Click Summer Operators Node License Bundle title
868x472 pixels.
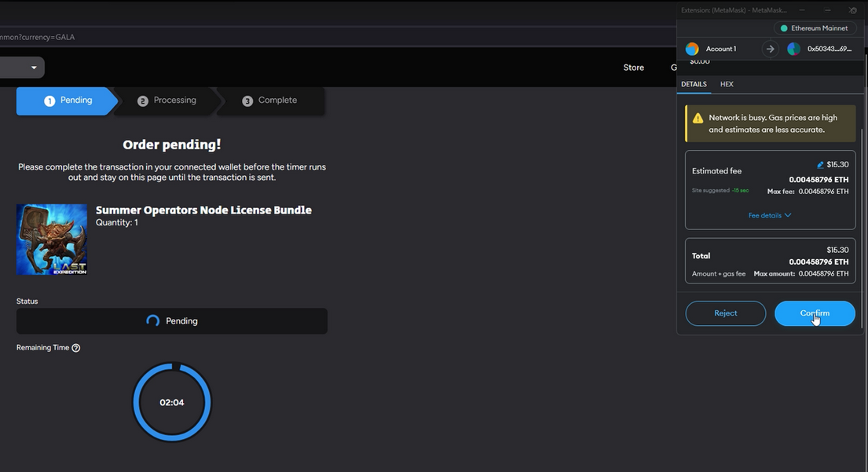pyautogui.click(x=203, y=210)
